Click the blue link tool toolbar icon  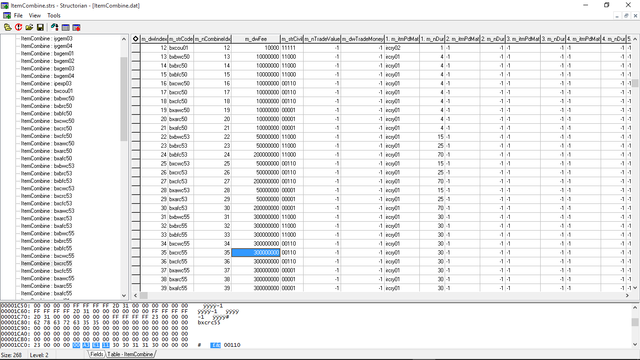point(54,27)
